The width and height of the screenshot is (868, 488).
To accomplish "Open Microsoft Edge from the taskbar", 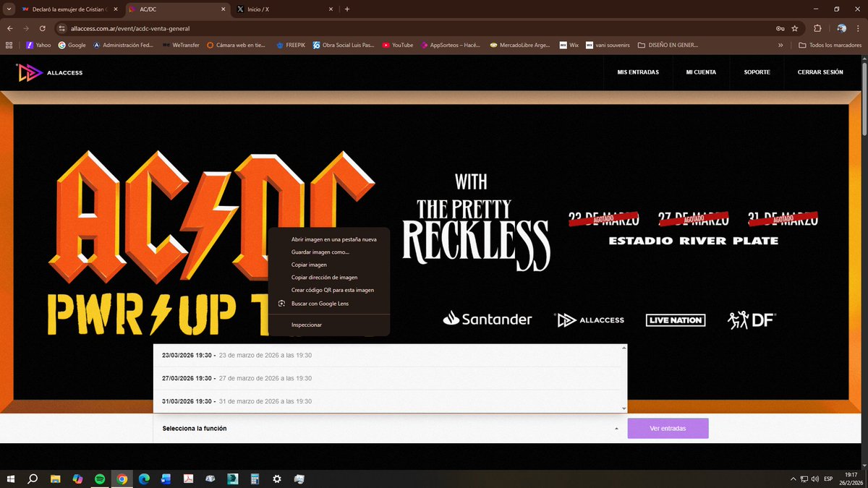I will coord(144,479).
